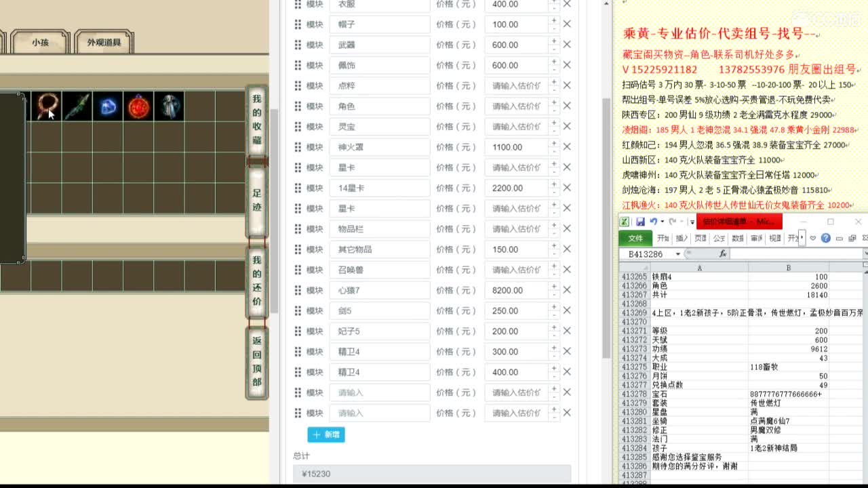The height and width of the screenshot is (488, 868).
Task: Click the Name Box B413286
Action: 645,254
